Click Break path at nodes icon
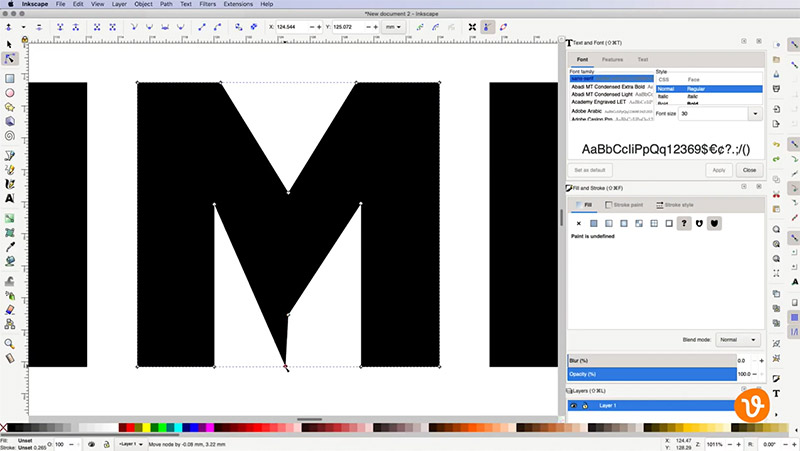 pyautogui.click(x=76, y=27)
